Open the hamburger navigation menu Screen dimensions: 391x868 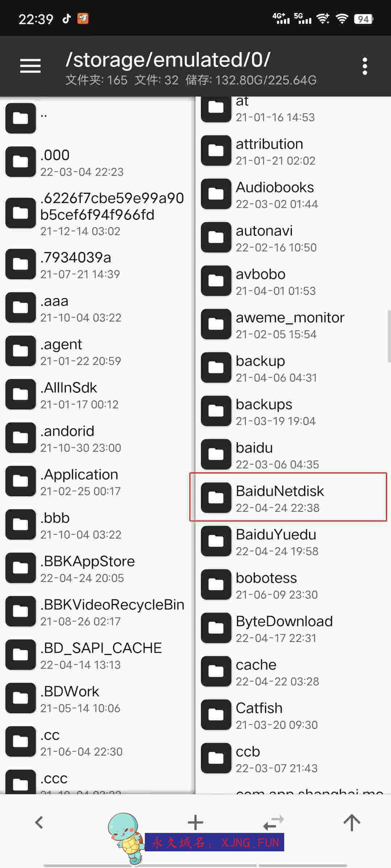30,66
